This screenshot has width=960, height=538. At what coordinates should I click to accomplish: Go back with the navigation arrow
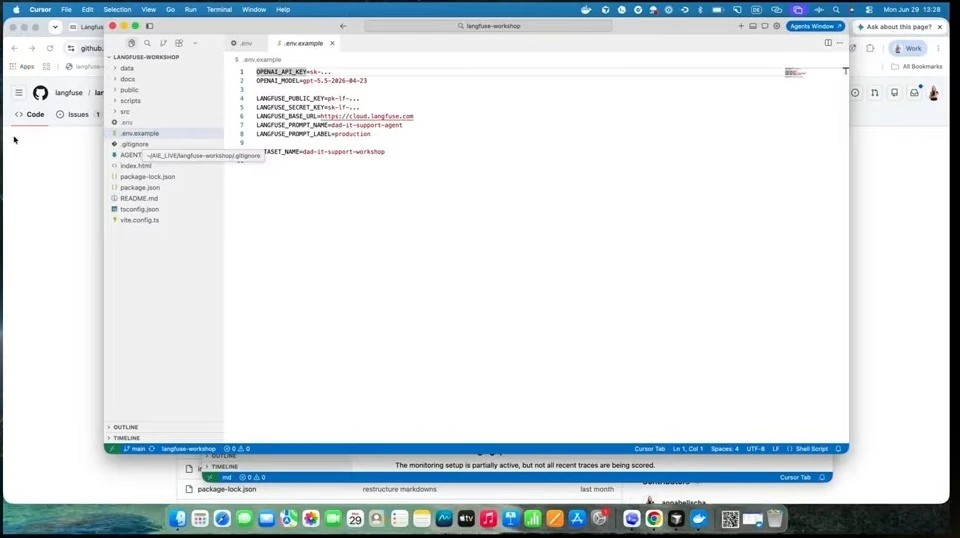343,26
